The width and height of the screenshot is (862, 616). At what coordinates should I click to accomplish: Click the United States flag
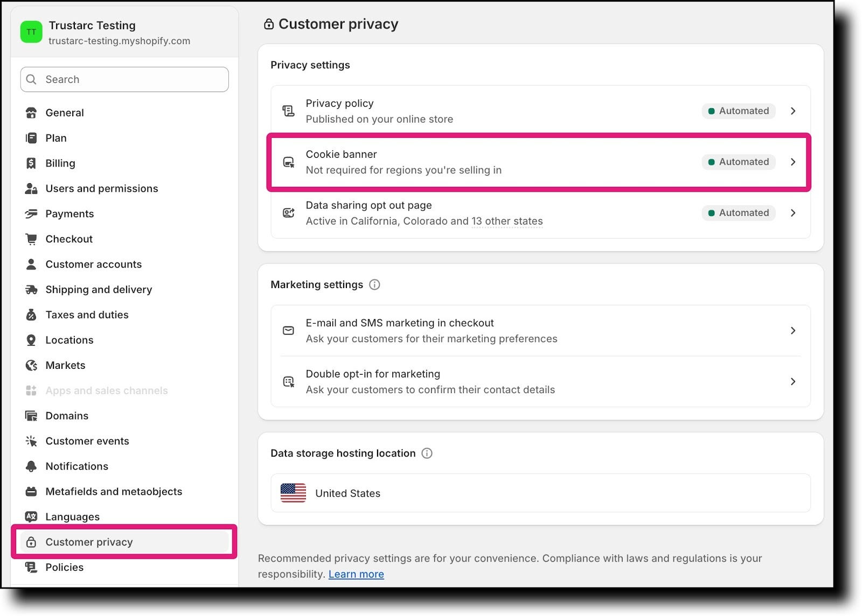point(293,494)
